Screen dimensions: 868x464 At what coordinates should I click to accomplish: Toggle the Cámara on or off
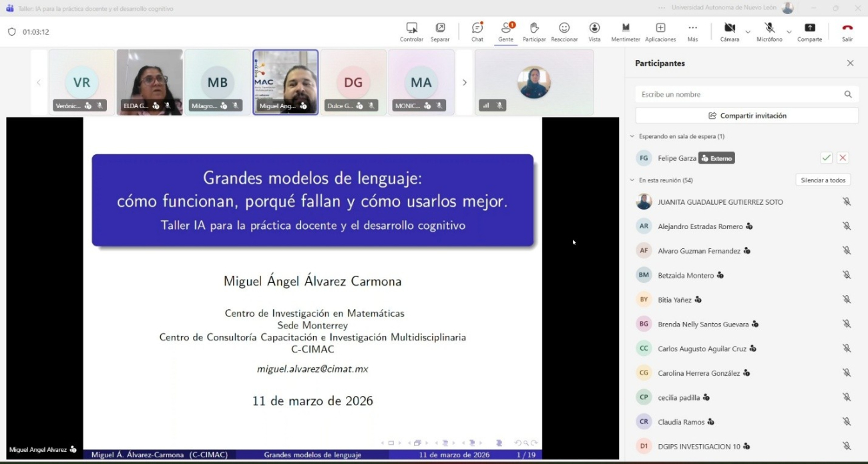tap(730, 31)
